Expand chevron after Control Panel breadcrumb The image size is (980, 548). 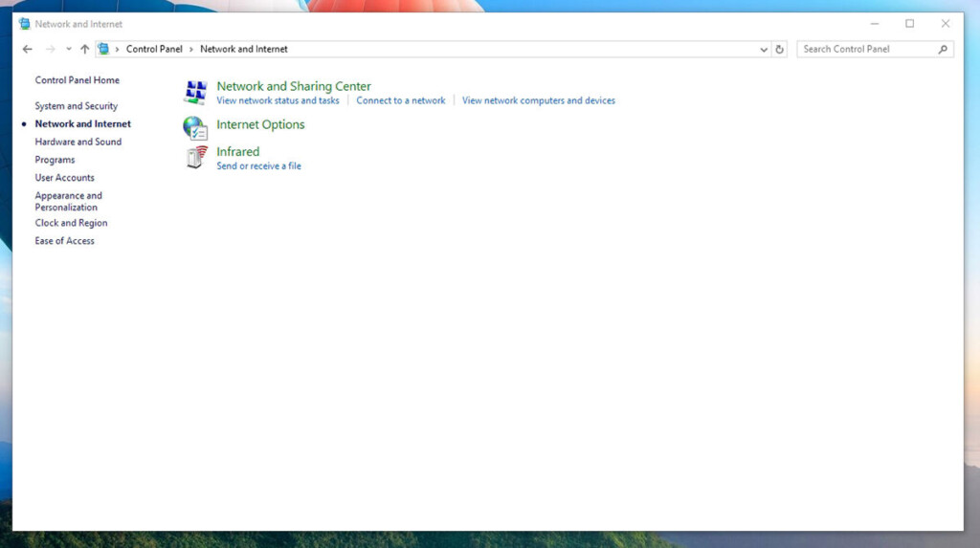[191, 50]
